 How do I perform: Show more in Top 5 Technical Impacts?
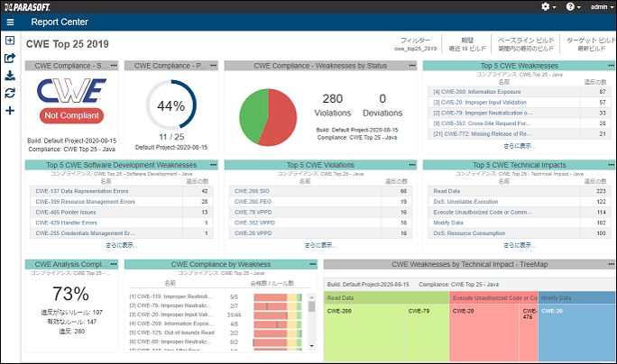click(x=520, y=245)
